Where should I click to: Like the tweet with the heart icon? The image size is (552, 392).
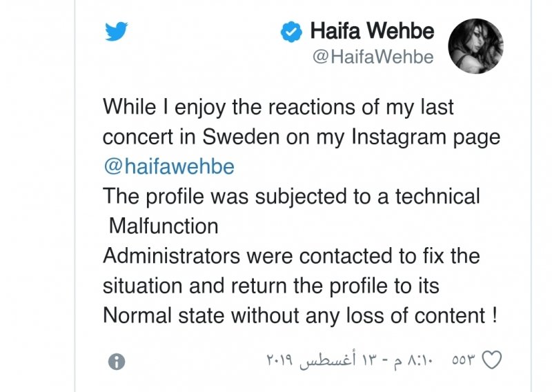click(491, 360)
